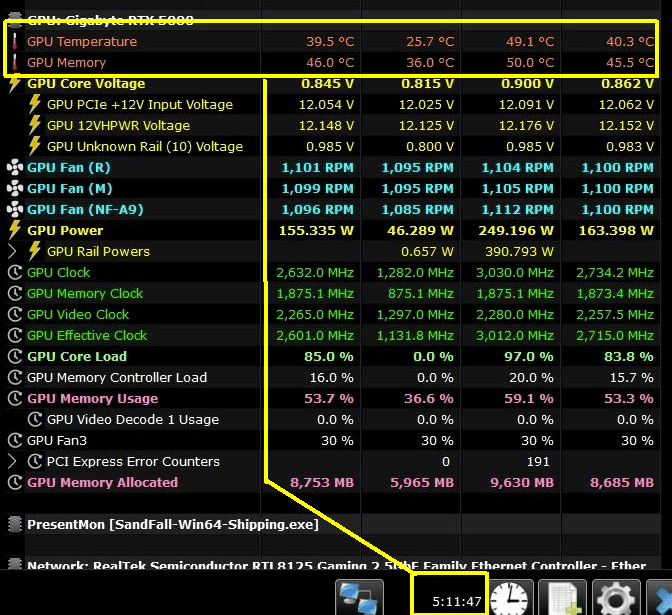Click the clock icon beside GPU Effective Clock
The height and width of the screenshot is (615, 672).
pos(15,336)
